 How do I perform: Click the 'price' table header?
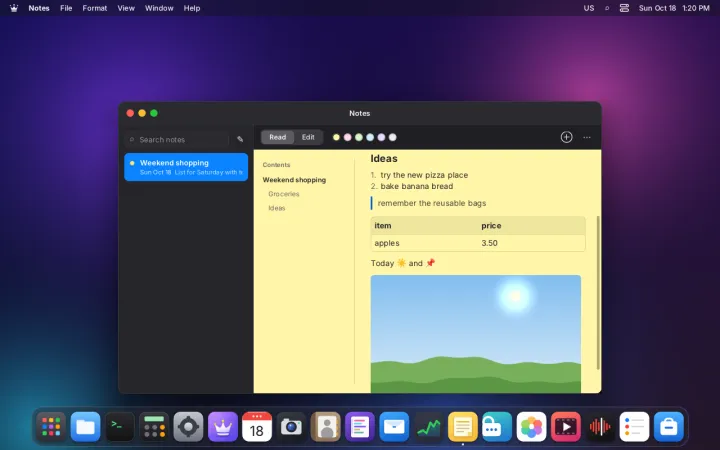tap(491, 225)
